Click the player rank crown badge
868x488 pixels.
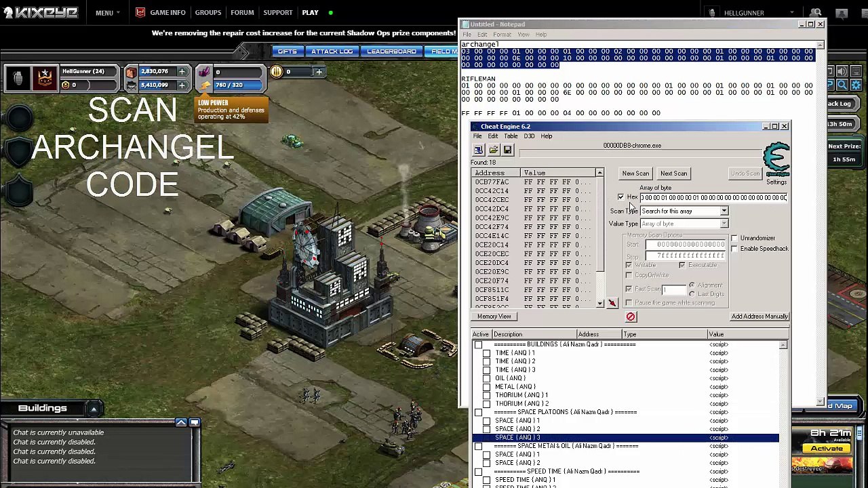(x=45, y=78)
